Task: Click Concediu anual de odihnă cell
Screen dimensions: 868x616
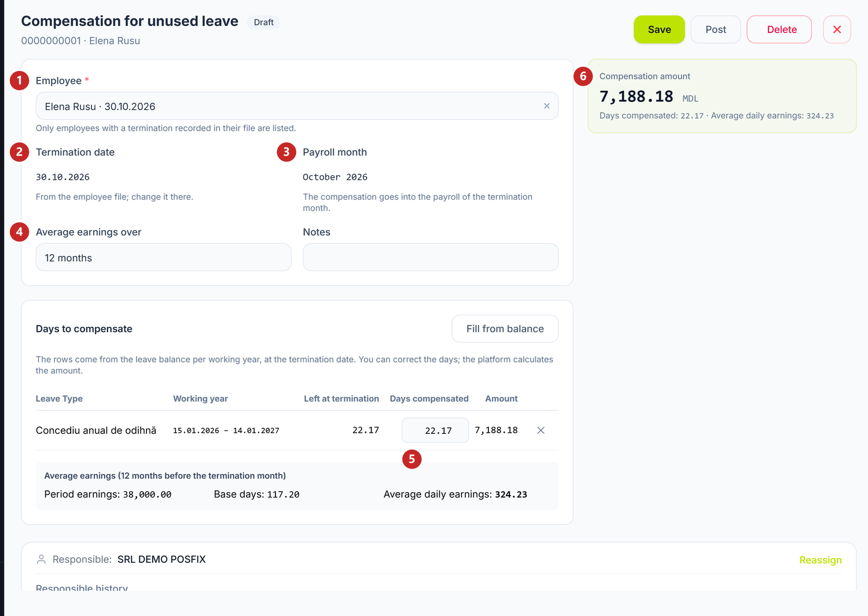Action: pyautogui.click(x=96, y=430)
